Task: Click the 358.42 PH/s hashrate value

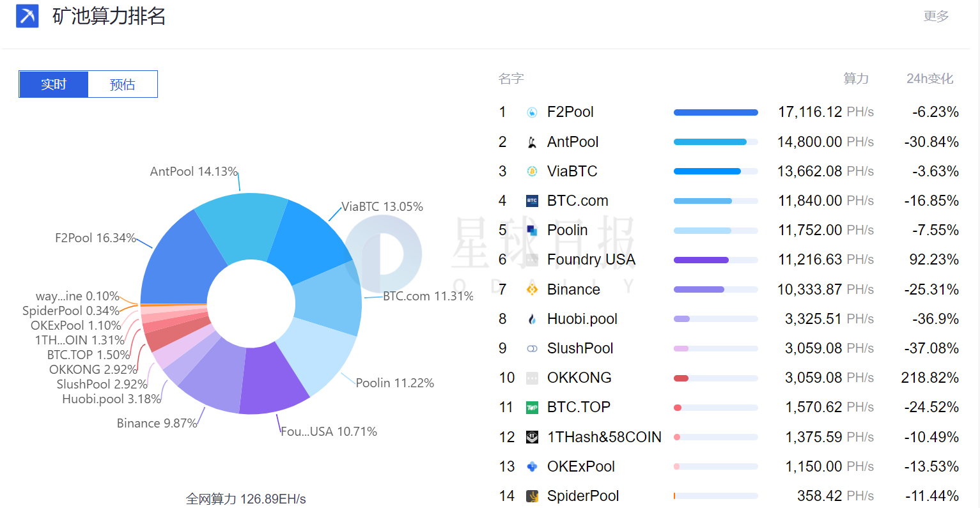Action: click(836, 496)
